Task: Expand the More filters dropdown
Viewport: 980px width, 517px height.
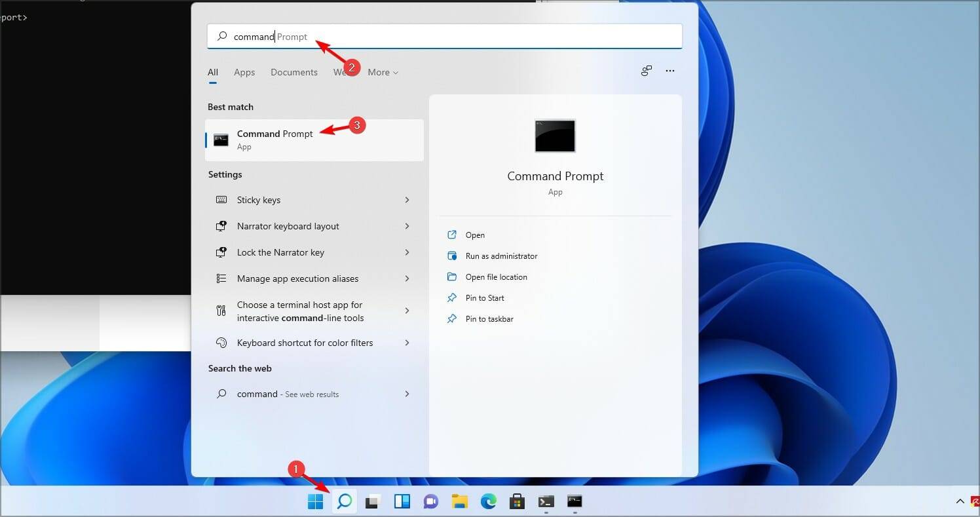Action: tap(383, 72)
